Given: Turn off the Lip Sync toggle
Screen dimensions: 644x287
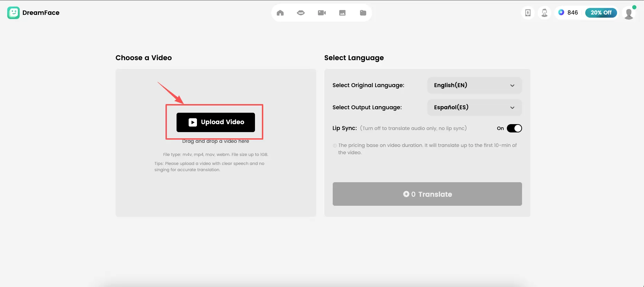Looking at the screenshot, I should (514, 128).
